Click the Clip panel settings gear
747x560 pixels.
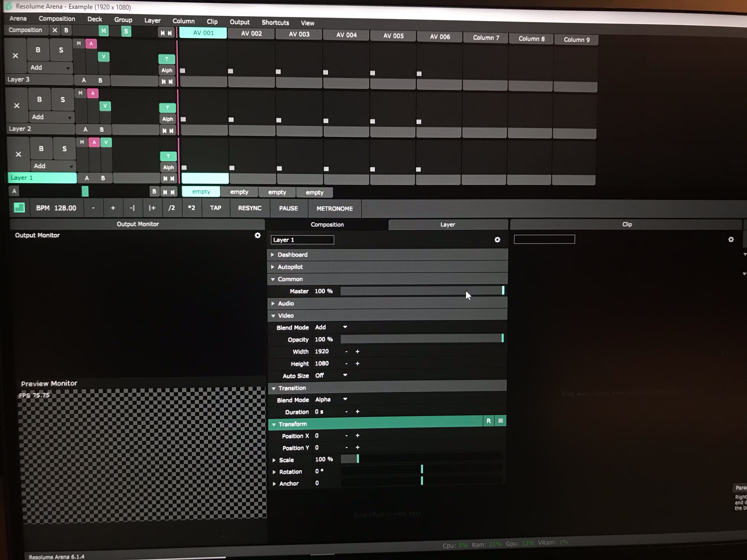[731, 239]
